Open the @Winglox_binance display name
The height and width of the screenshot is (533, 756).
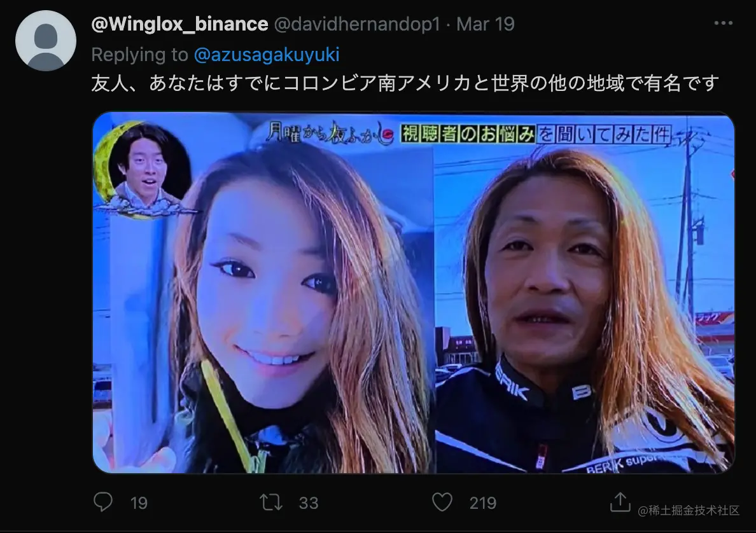tap(179, 24)
